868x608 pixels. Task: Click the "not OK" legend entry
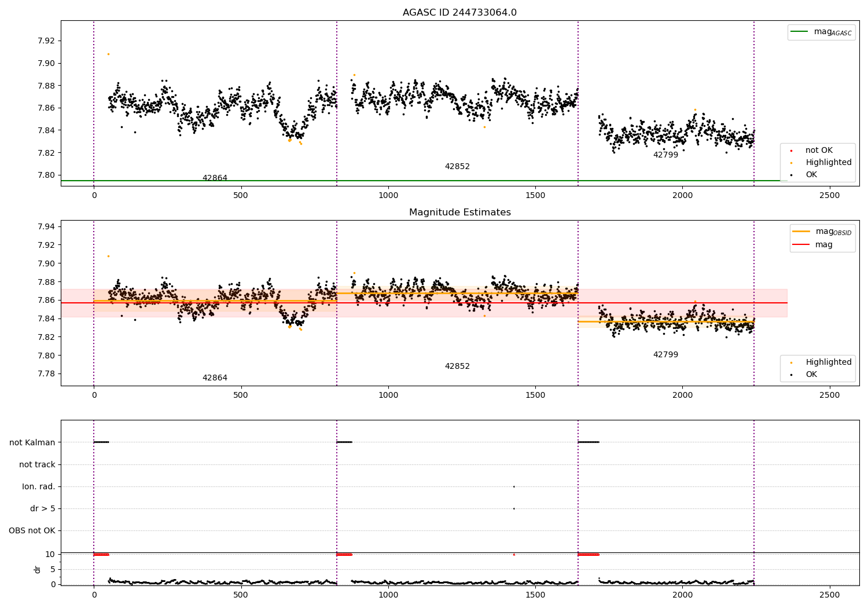point(819,151)
